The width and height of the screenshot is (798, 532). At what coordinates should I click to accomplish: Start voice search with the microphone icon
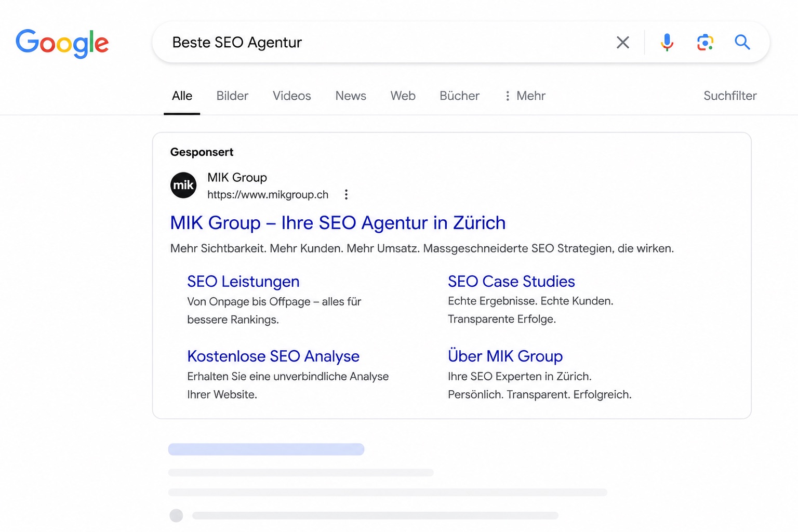pyautogui.click(x=667, y=43)
